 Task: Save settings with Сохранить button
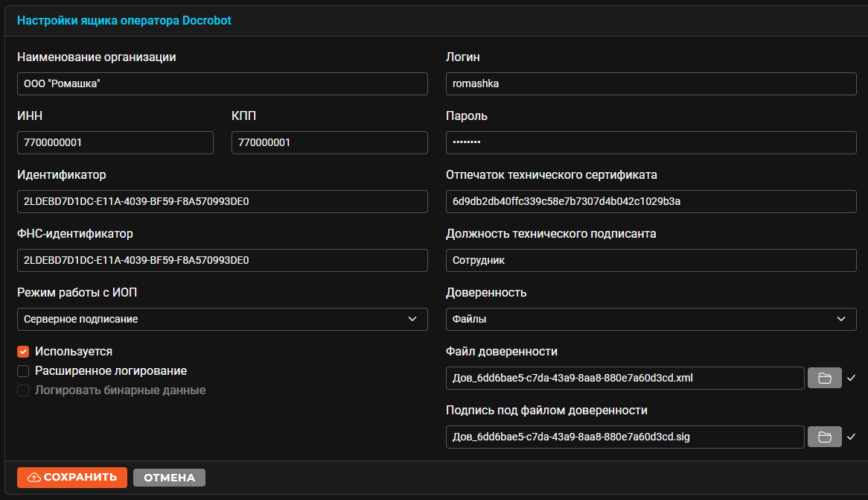click(x=72, y=477)
